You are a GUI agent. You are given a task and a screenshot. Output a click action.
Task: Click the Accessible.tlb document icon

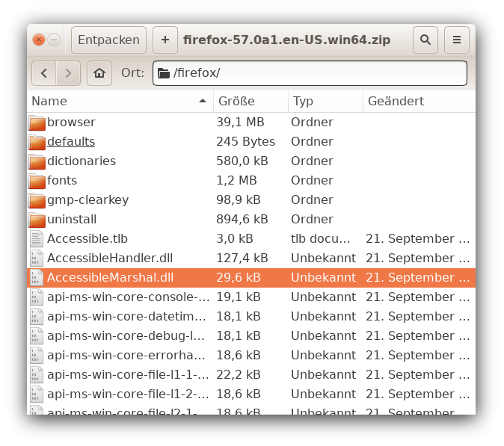(x=37, y=239)
